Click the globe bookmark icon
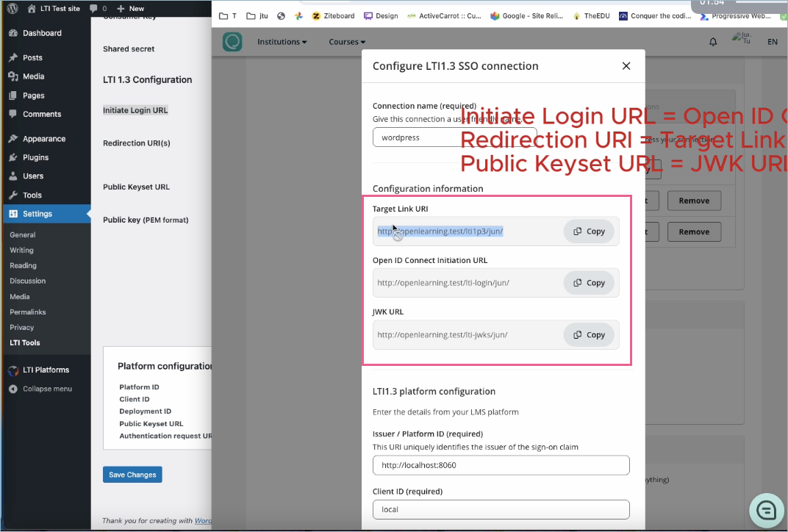This screenshot has width=788, height=532. point(281,16)
